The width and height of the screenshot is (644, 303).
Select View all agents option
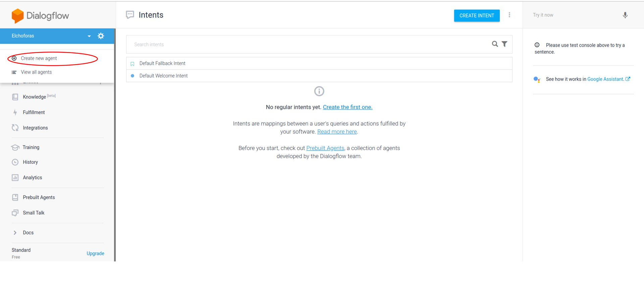click(x=36, y=72)
